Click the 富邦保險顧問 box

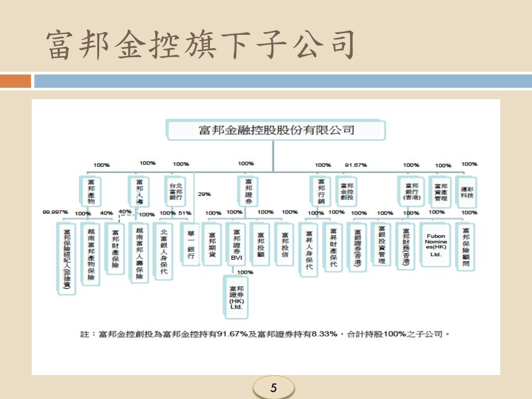pyautogui.click(x=465, y=247)
